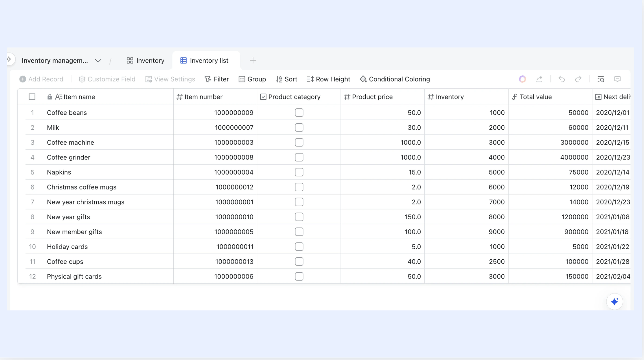This screenshot has height=360, width=644.
Task: Select item number 1000000012 cell
Action: coord(215,187)
